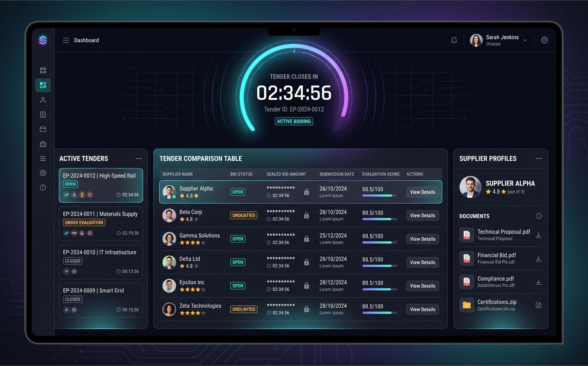Click View Details for Zeta Technologies

[x=422, y=309]
